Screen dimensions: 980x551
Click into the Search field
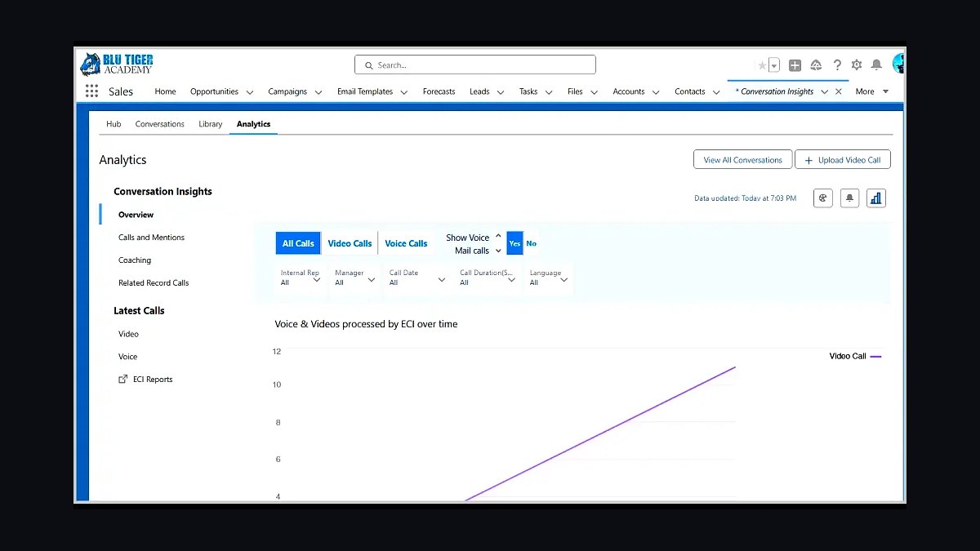coord(475,65)
